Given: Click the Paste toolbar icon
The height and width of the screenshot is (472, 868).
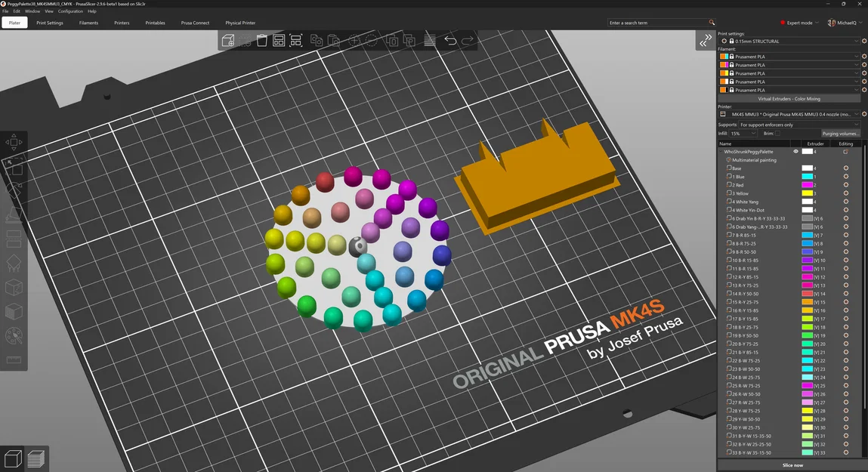Looking at the screenshot, I should coord(333,40).
